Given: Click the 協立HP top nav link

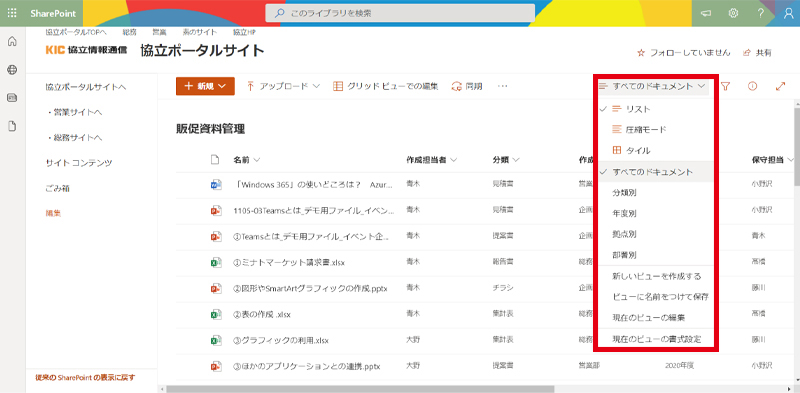Looking at the screenshot, I should click(245, 32).
